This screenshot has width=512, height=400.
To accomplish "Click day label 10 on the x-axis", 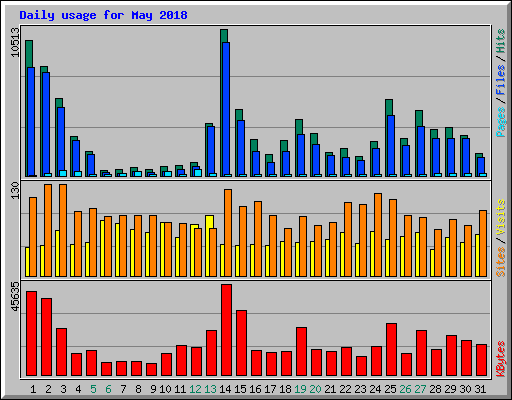I will tap(165, 389).
